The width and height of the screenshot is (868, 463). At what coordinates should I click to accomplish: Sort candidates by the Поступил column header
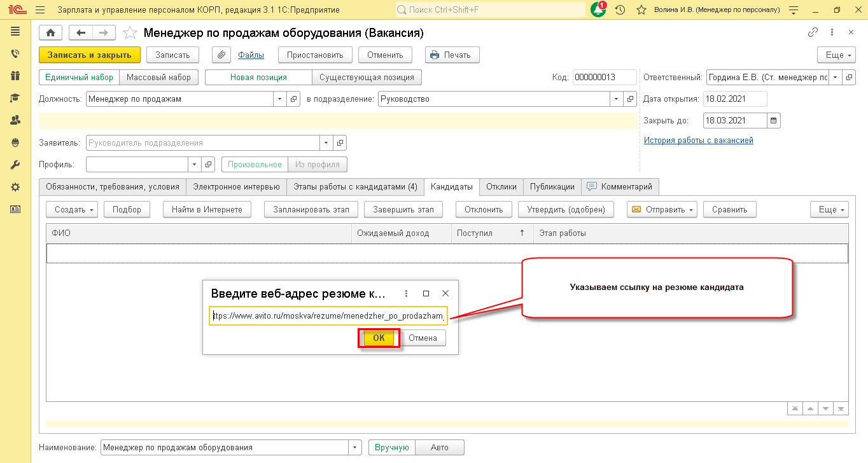click(x=493, y=233)
